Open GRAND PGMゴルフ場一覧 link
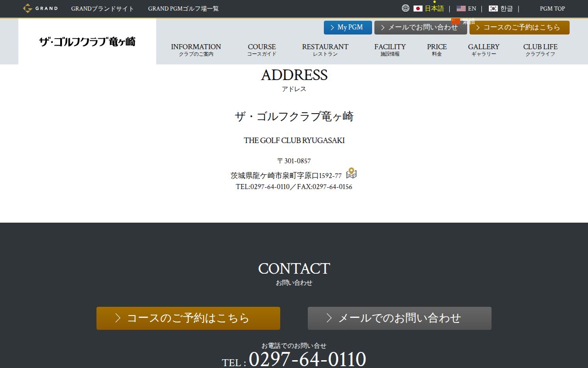 click(183, 9)
